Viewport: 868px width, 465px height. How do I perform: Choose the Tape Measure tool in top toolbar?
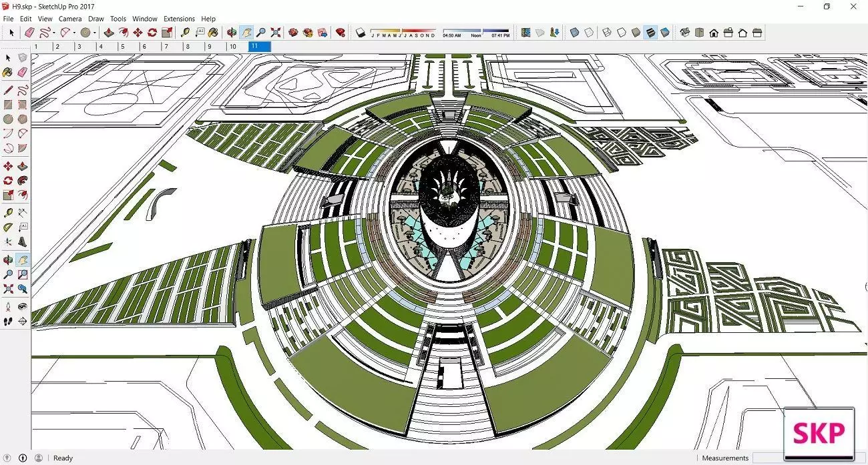click(x=185, y=32)
